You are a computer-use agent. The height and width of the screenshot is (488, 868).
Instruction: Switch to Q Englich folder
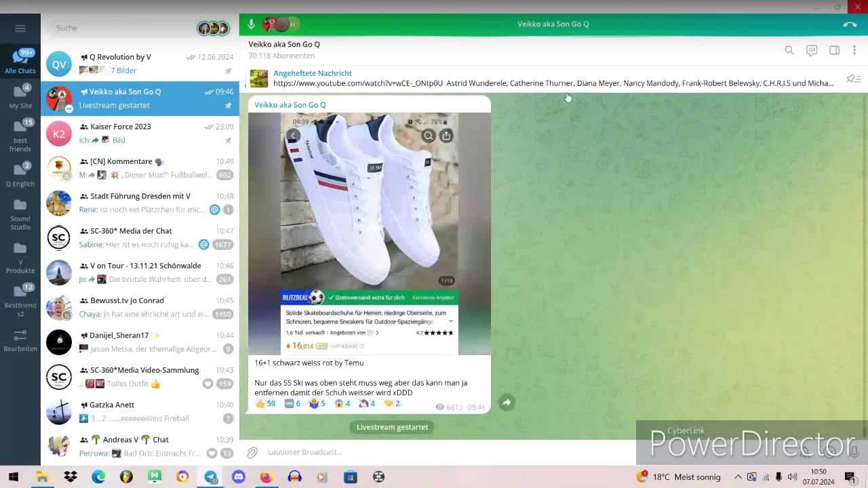20,174
